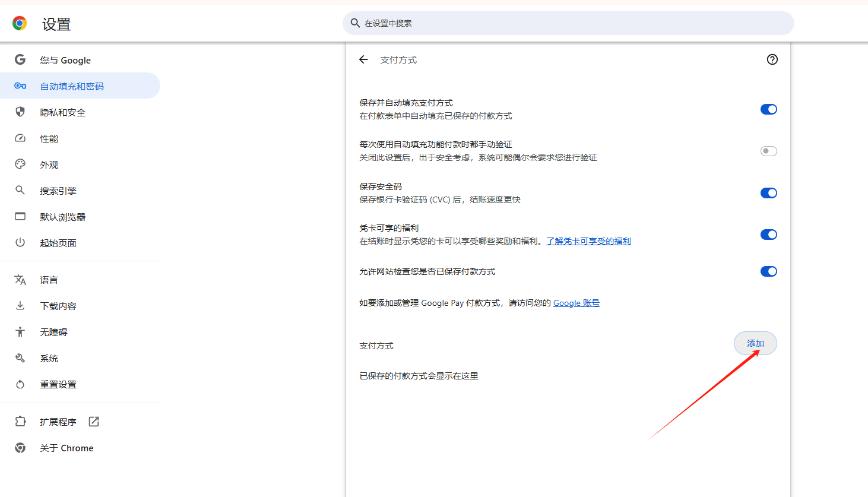Click the translate icon for 语言
Image resolution: width=868 pixels, height=497 pixels.
(20, 280)
